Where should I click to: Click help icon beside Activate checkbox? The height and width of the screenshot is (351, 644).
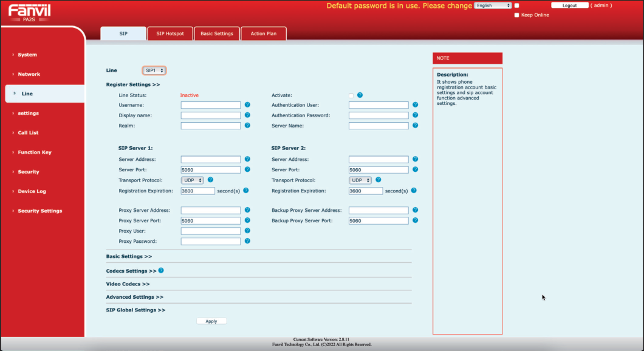(360, 95)
